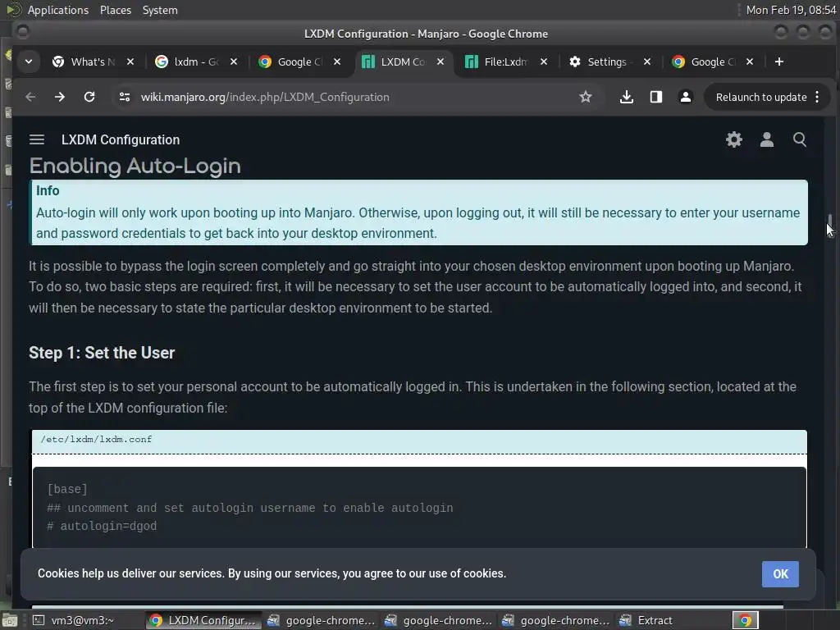
Task: Accept cookies with the OK button
Action: pyautogui.click(x=780, y=573)
